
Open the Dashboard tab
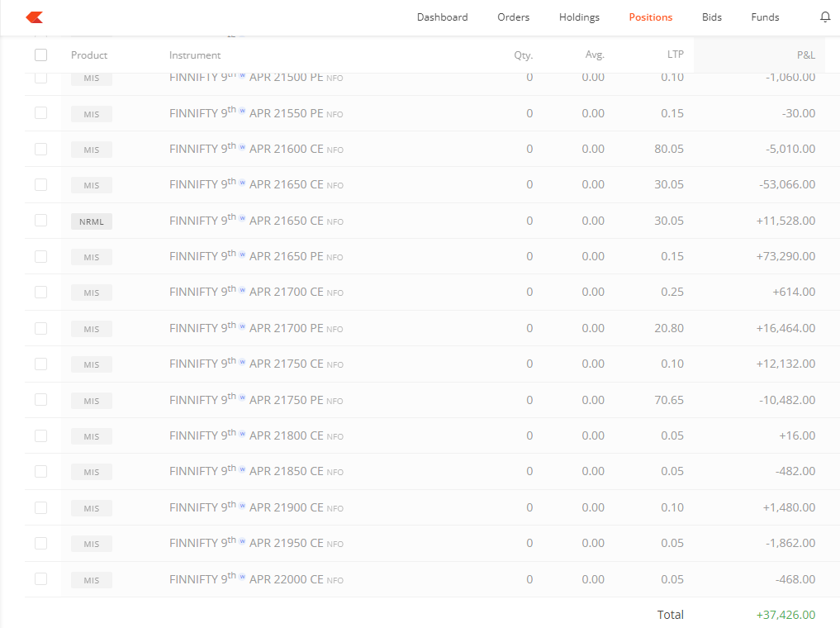click(x=443, y=17)
